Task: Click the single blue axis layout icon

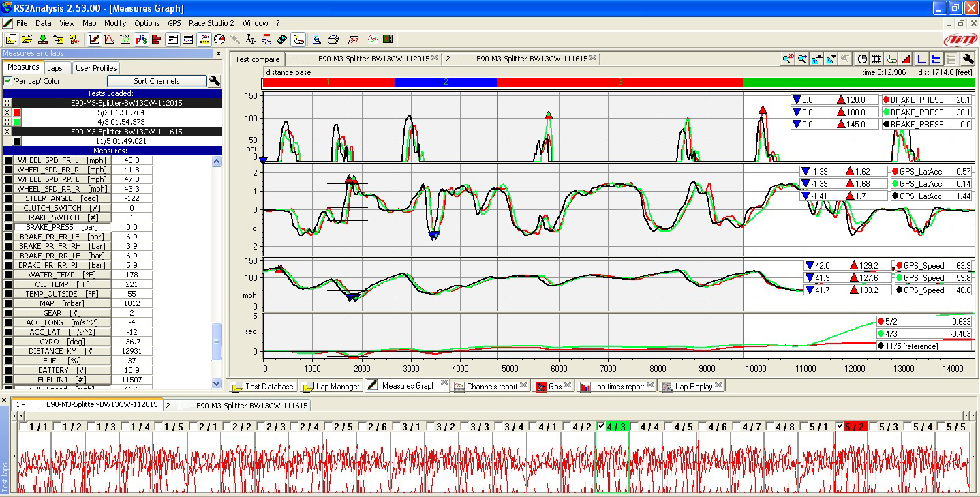Action: pos(921,59)
